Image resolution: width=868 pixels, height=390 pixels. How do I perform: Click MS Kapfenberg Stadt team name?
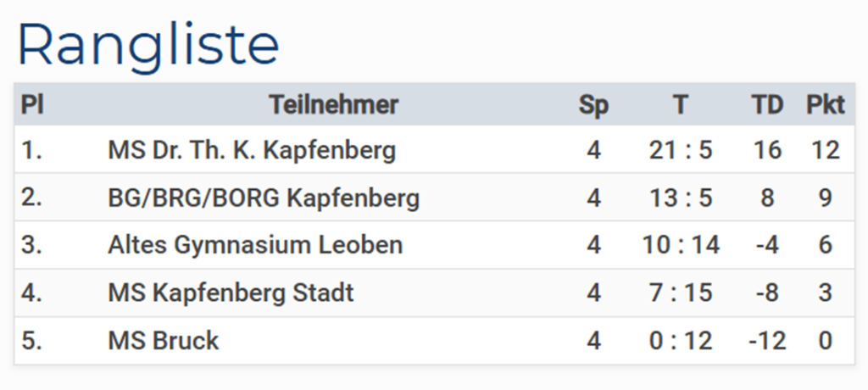(231, 293)
